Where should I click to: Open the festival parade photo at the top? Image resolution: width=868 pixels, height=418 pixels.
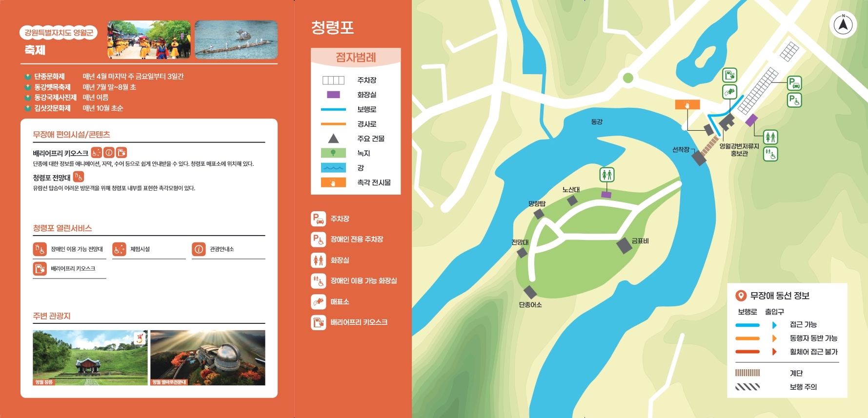[149, 40]
